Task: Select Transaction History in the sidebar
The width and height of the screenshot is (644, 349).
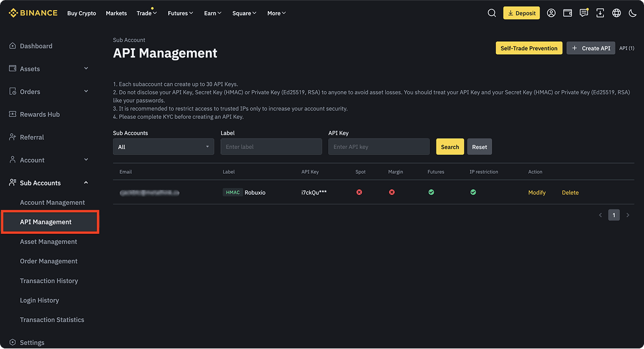Action: point(49,280)
